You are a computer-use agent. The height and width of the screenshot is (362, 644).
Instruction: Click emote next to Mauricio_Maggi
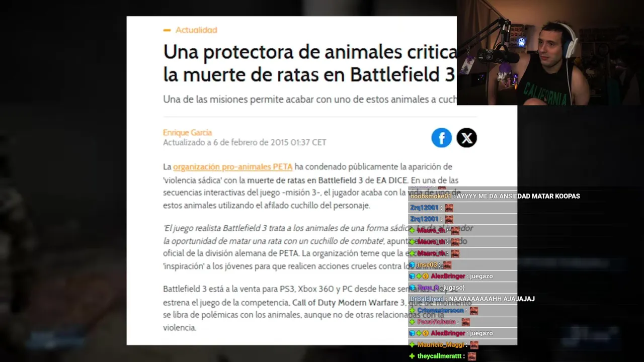(473, 345)
